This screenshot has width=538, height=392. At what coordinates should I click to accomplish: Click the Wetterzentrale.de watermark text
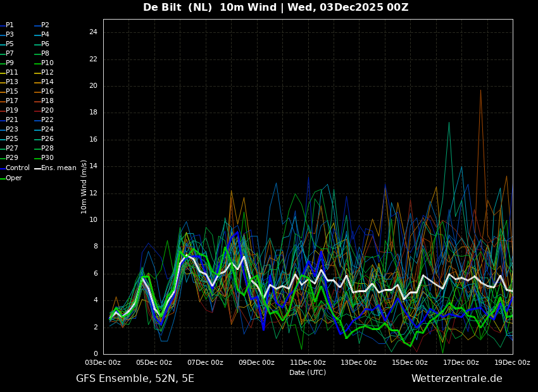[457, 378]
